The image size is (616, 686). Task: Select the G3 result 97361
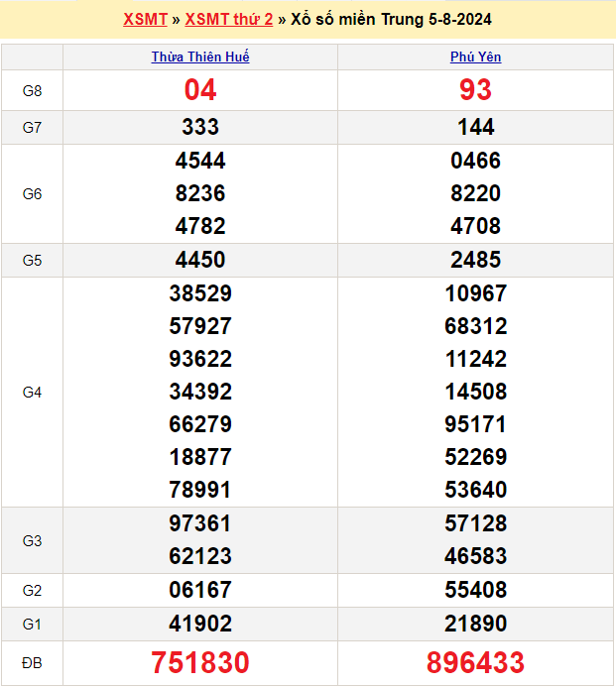point(200,523)
